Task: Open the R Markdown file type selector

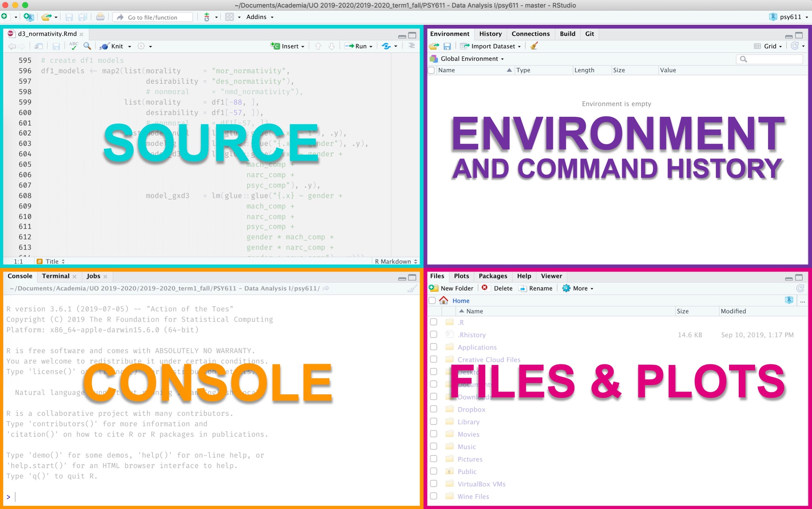Action: click(396, 261)
